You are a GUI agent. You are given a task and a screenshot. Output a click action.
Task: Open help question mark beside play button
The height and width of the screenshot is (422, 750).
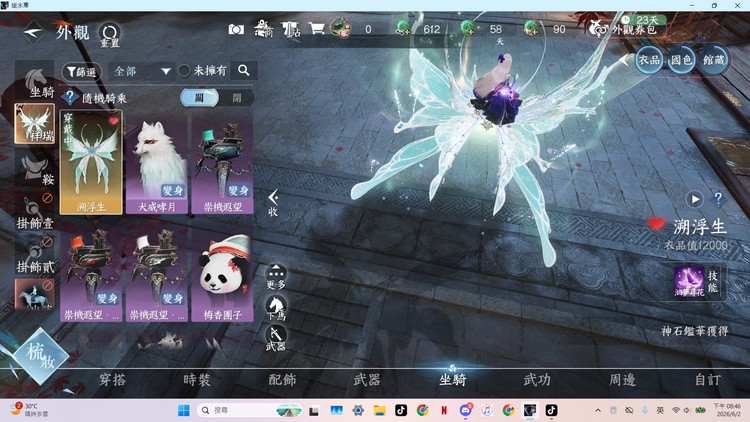[718, 198]
